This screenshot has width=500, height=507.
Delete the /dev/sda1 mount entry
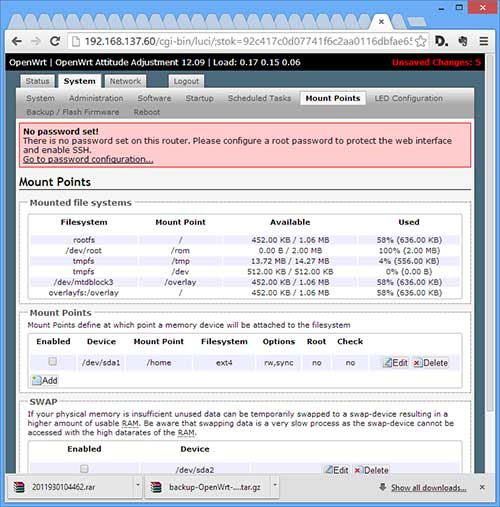pos(431,363)
